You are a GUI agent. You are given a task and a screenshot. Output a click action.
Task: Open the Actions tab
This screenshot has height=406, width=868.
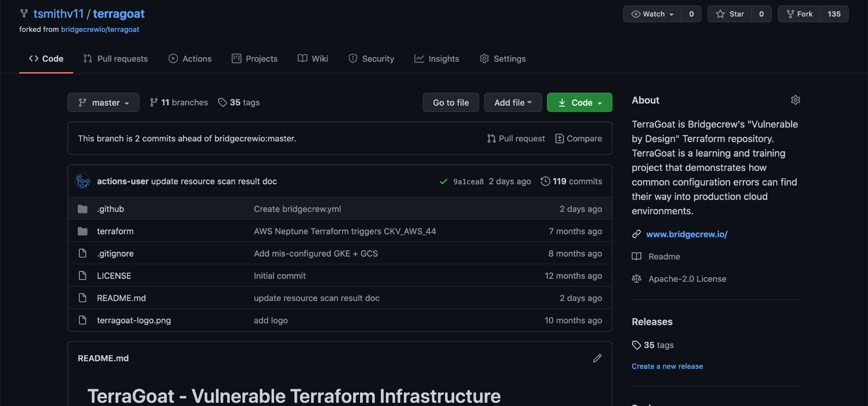190,59
